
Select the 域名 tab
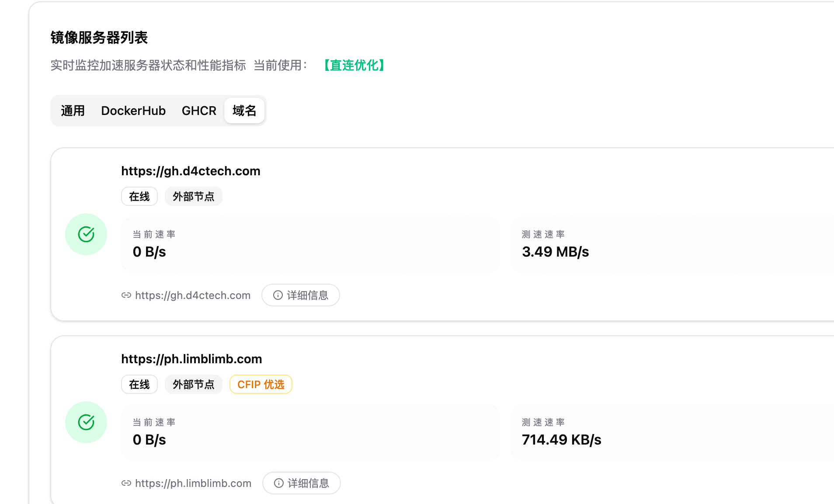[x=244, y=111]
